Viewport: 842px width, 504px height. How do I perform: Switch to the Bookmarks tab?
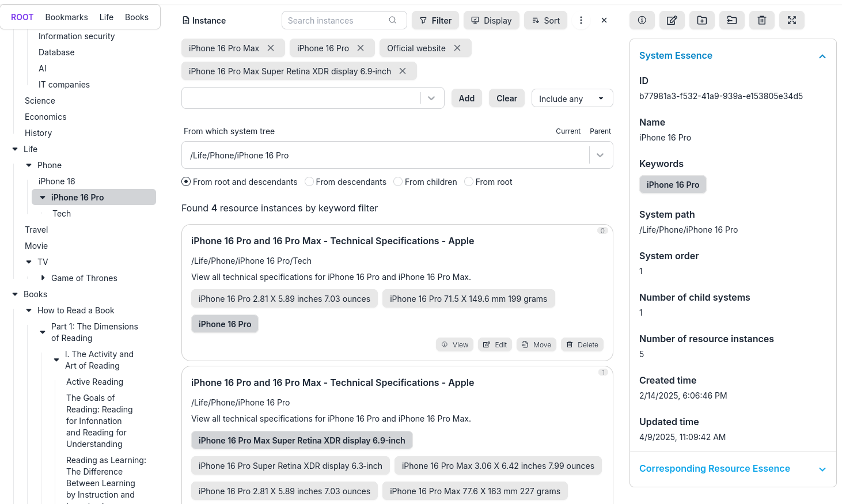67,17
